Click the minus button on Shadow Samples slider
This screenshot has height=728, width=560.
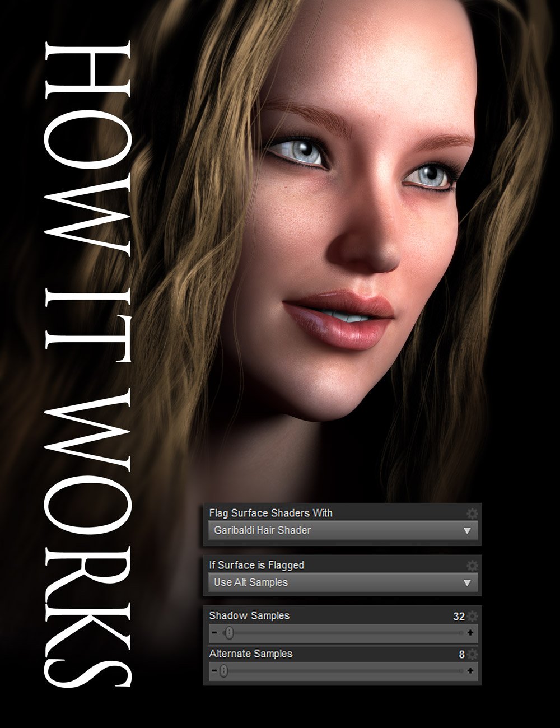click(214, 632)
